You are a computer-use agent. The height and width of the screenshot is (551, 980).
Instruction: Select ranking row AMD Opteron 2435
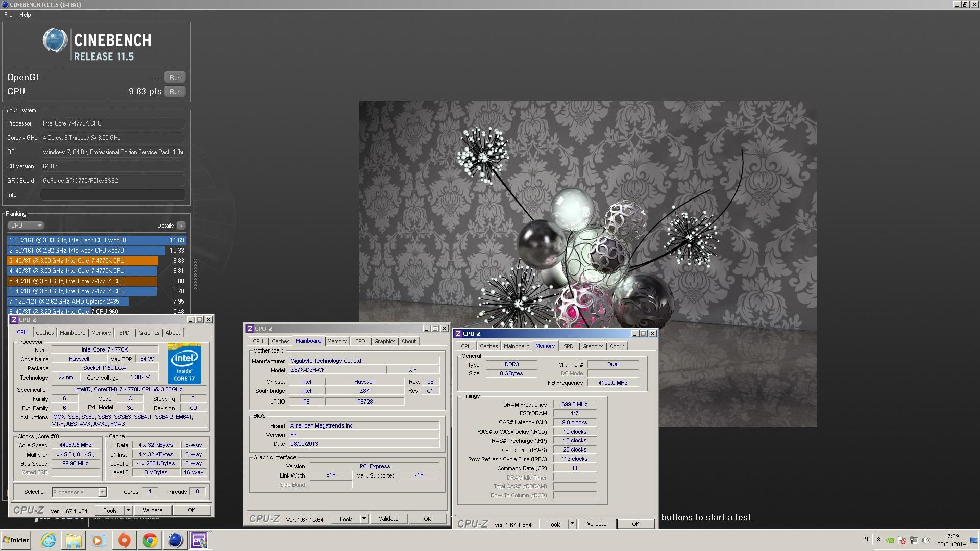pos(96,302)
